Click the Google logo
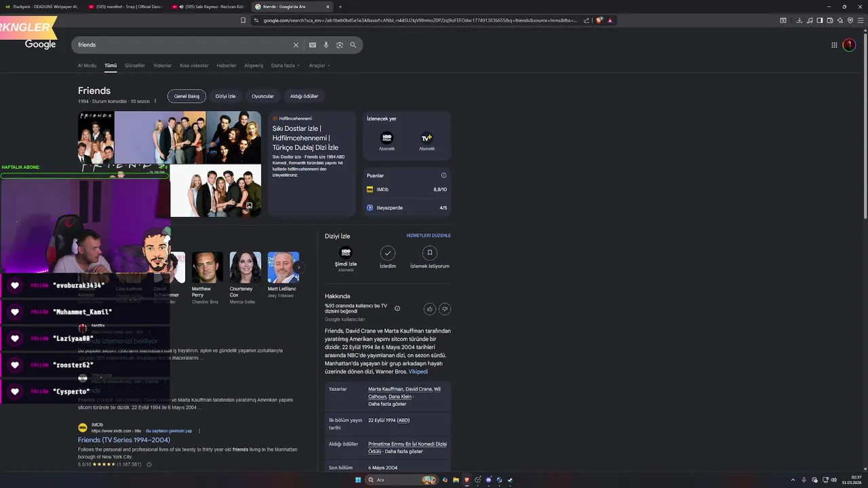The height and width of the screenshot is (488, 868). click(x=41, y=45)
